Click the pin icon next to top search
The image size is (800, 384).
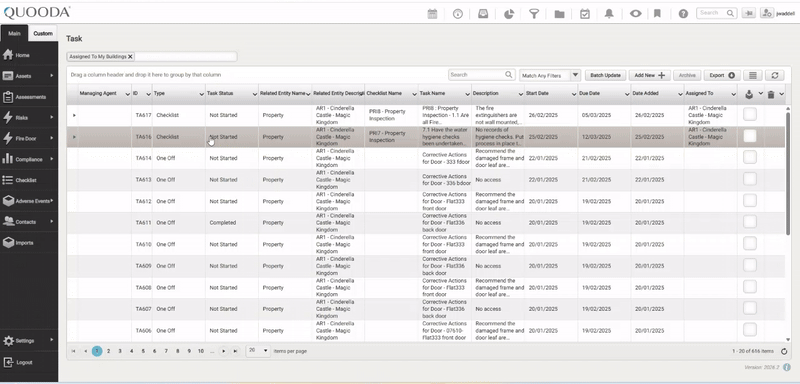[749, 13]
